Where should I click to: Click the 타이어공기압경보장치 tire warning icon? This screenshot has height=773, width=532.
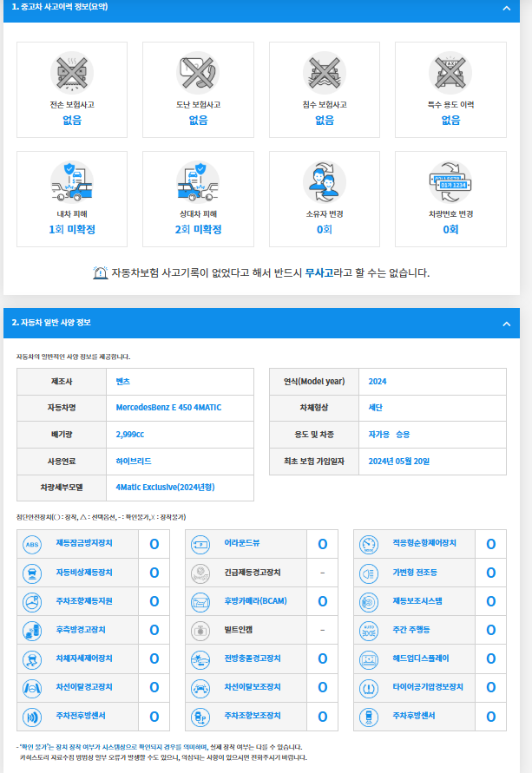coord(369,688)
